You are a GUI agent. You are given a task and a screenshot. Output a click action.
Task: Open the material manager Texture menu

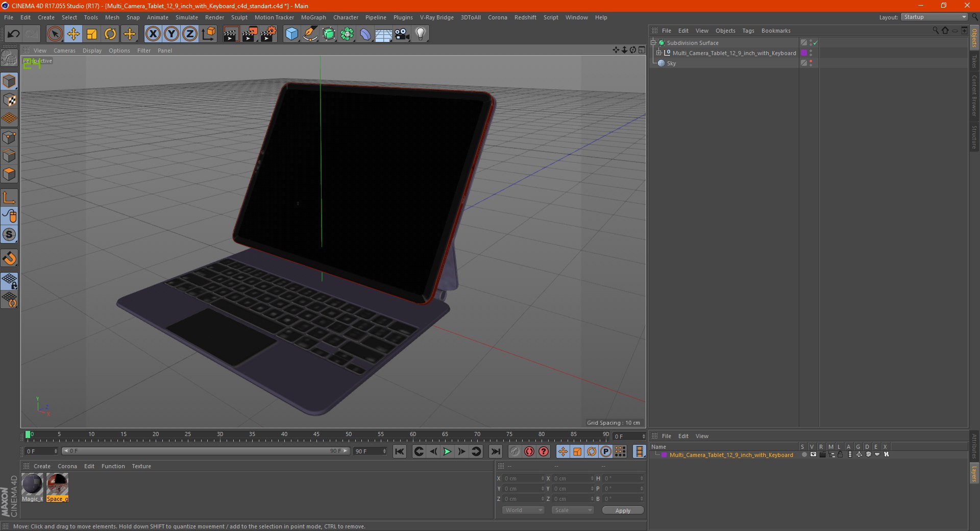141,466
